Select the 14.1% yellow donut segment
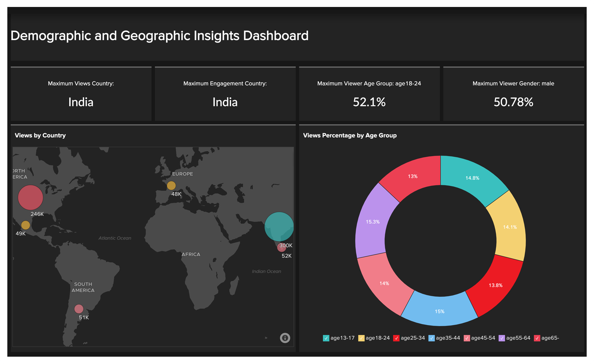 pyautogui.click(x=510, y=227)
